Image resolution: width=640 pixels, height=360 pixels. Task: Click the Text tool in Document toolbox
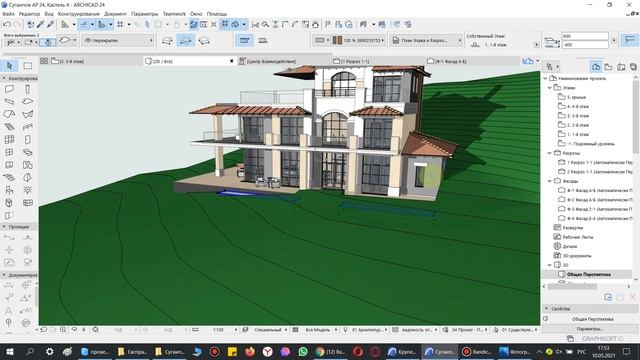(x=9, y=310)
